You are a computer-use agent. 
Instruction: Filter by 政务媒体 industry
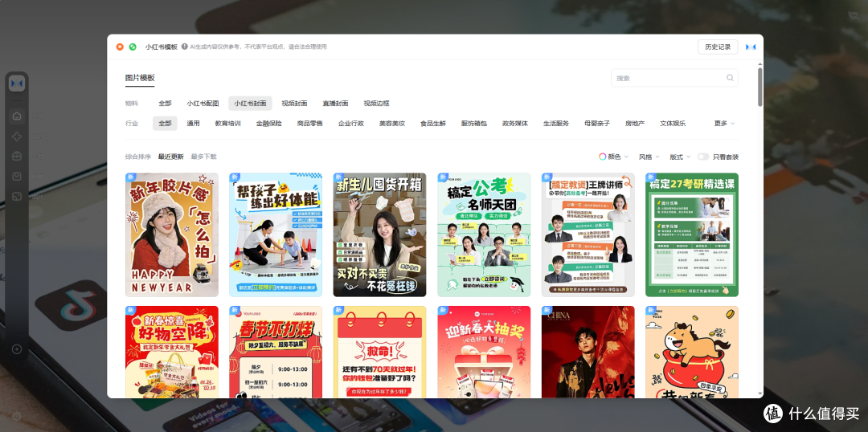(515, 124)
